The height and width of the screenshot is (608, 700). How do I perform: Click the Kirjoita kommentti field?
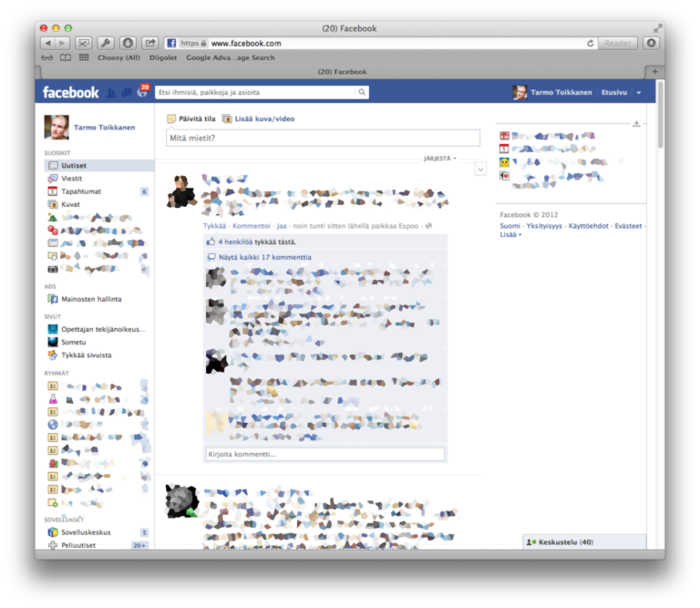coord(325,455)
